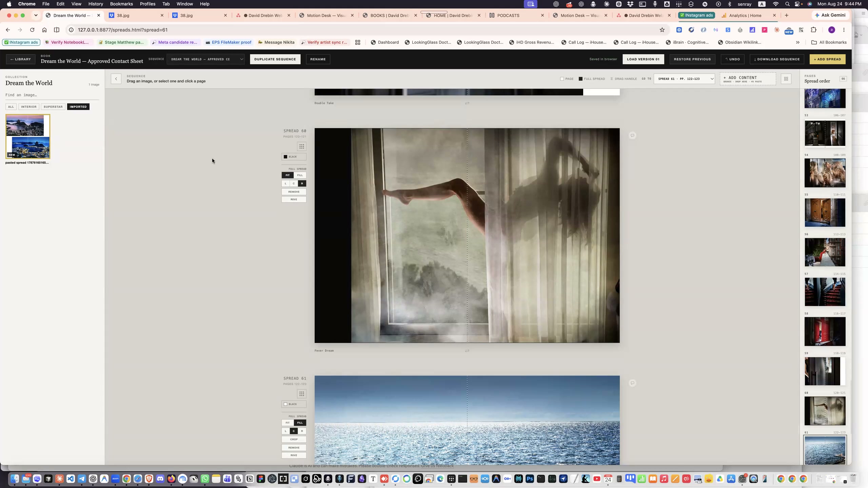The height and width of the screenshot is (488, 868).
Task: Open the grid overview icon near Pages panel
Action: tap(786, 79)
